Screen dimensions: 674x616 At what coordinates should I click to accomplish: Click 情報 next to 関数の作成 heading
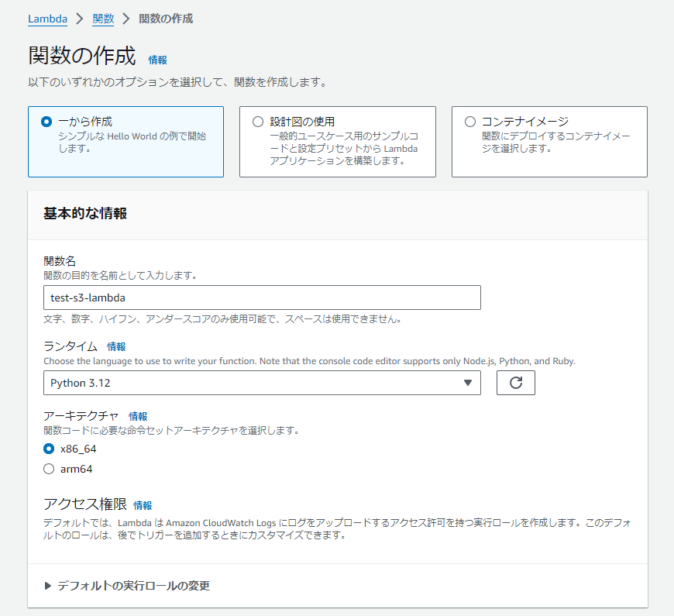click(x=156, y=60)
